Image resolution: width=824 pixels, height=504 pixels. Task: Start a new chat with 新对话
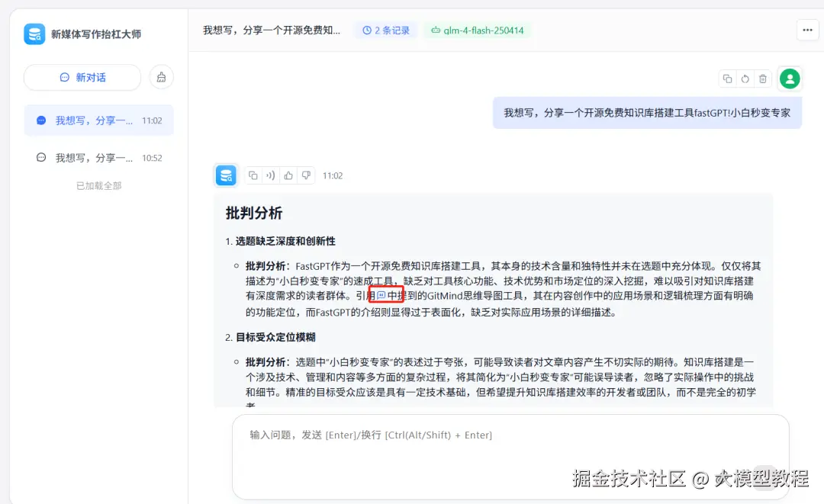tap(82, 78)
